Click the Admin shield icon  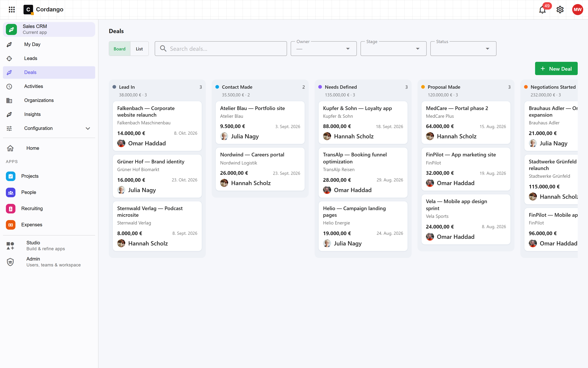[x=10, y=262]
